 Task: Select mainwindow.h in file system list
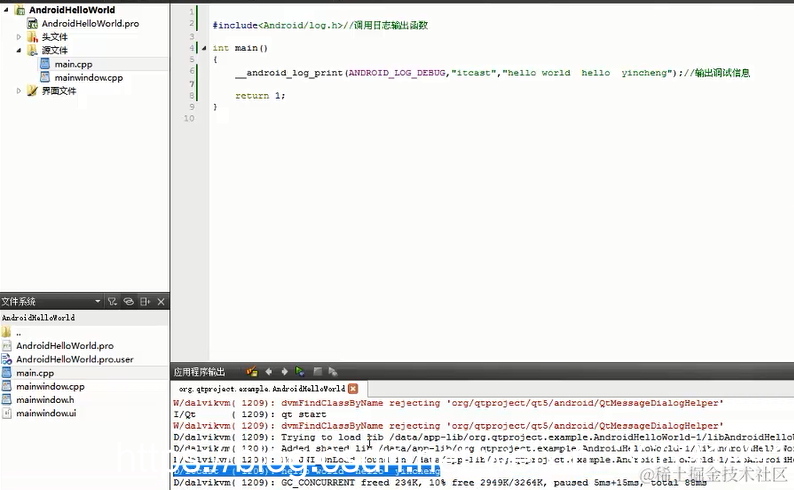click(45, 400)
